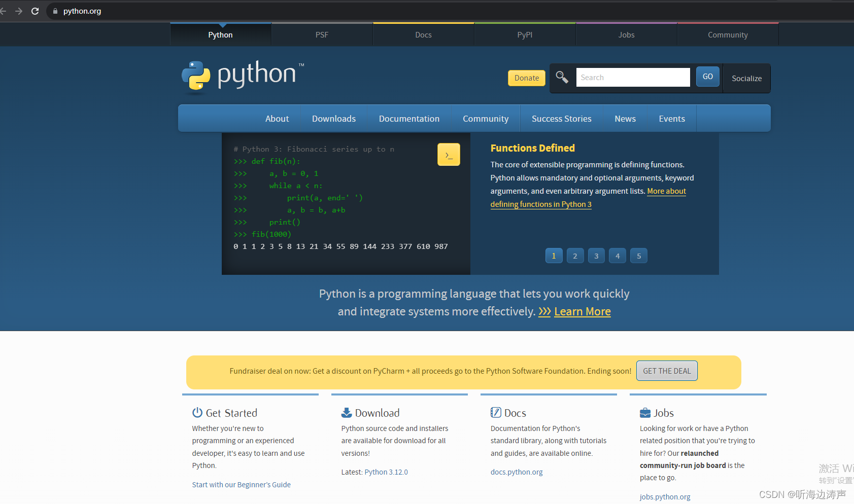Click the code line 'fib(1000)'
This screenshot has width=854, height=504.
coord(271,234)
